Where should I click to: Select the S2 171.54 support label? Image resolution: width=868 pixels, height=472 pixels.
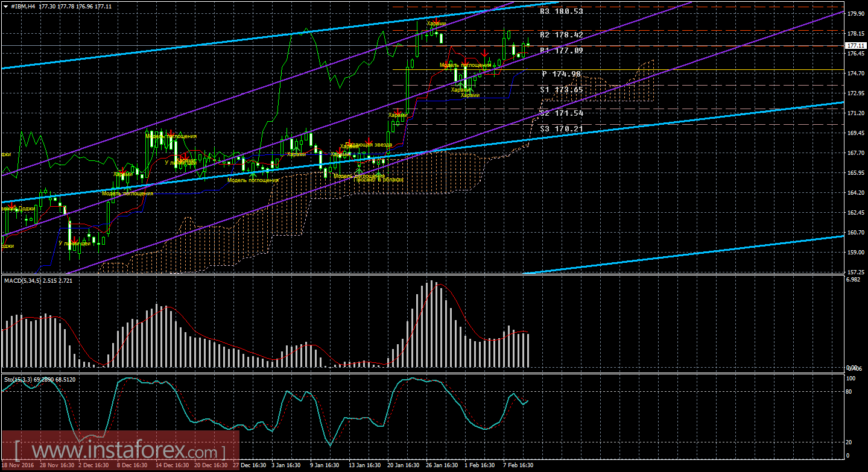tap(561, 113)
